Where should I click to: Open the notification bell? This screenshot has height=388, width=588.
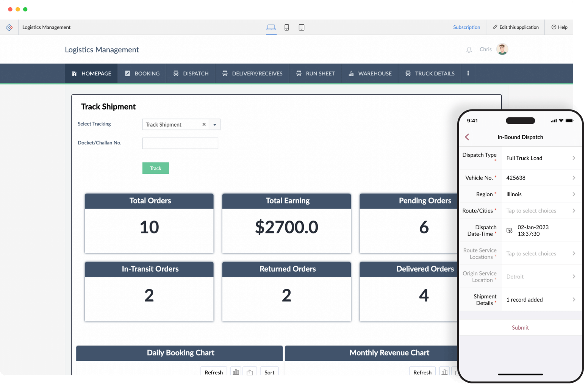(x=469, y=49)
